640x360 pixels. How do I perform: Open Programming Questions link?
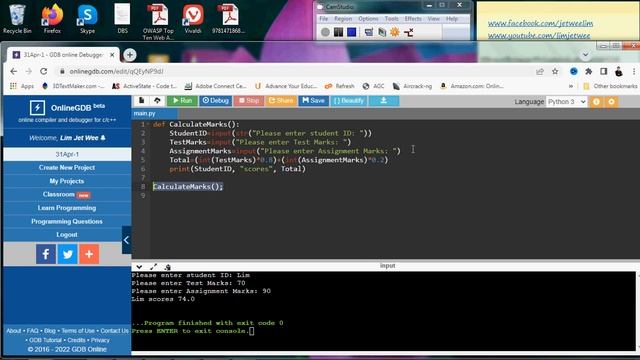click(67, 222)
